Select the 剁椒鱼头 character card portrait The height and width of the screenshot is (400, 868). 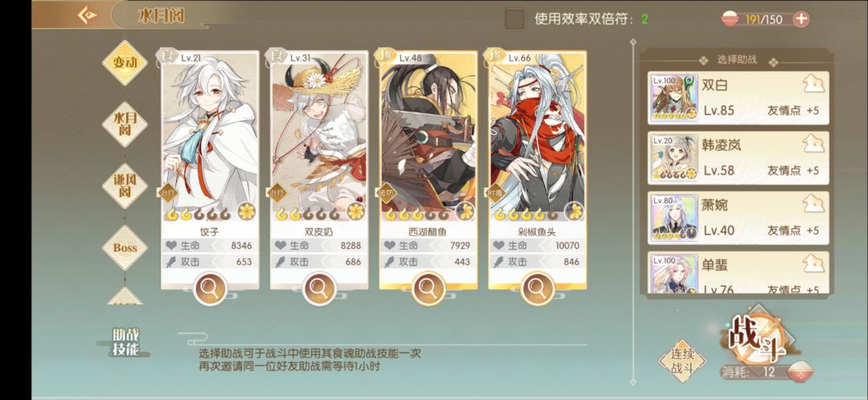537,136
